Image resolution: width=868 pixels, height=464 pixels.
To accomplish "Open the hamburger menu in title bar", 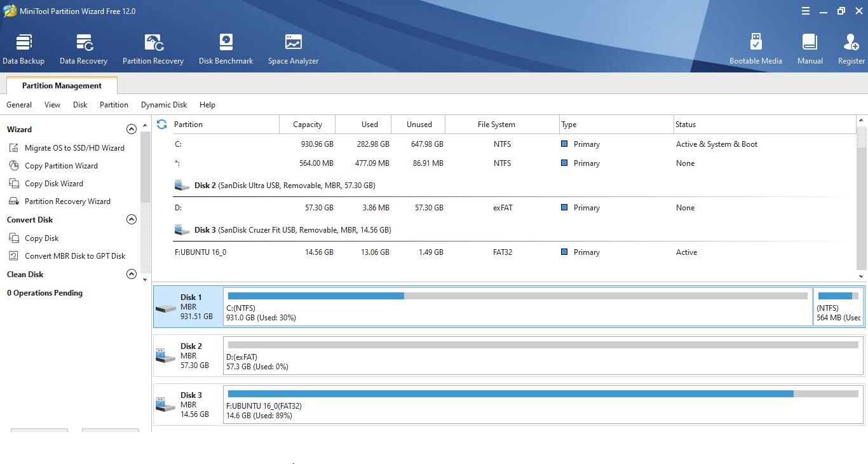I will [x=805, y=11].
